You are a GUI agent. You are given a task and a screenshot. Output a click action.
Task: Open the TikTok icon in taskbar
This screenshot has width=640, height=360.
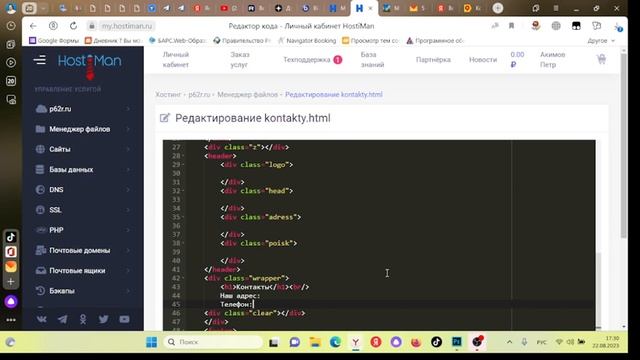click(436, 342)
